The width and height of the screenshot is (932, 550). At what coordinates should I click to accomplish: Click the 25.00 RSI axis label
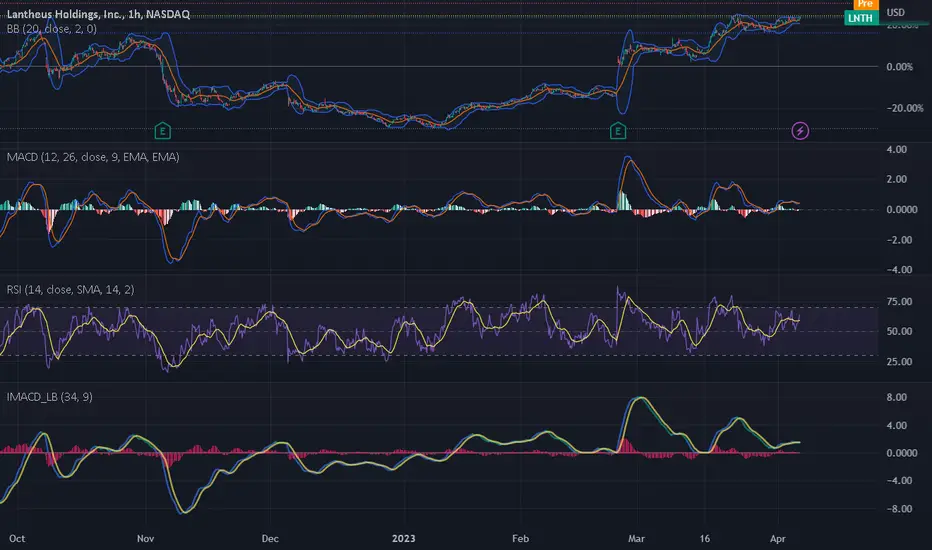(899, 362)
